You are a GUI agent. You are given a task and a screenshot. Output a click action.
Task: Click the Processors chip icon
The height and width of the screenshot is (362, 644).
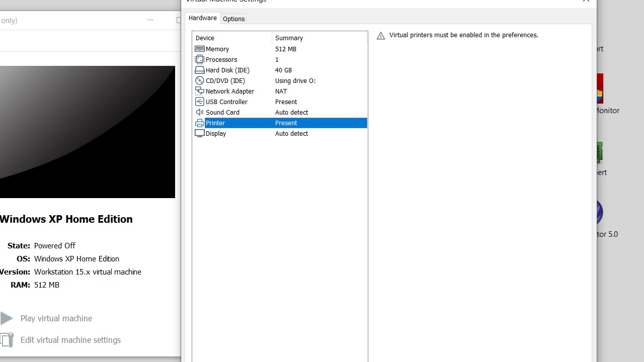point(200,59)
